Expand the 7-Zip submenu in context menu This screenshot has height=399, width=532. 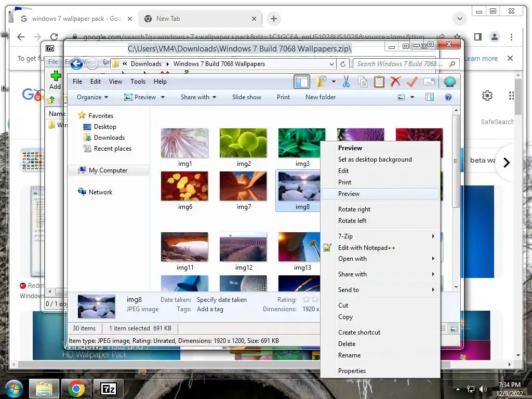(x=381, y=236)
